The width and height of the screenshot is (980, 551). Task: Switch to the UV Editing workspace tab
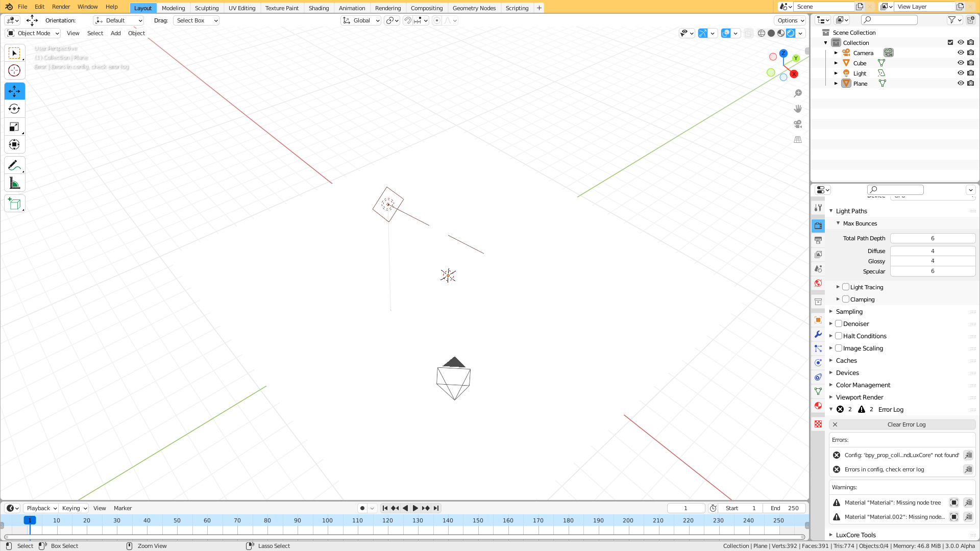[242, 8]
